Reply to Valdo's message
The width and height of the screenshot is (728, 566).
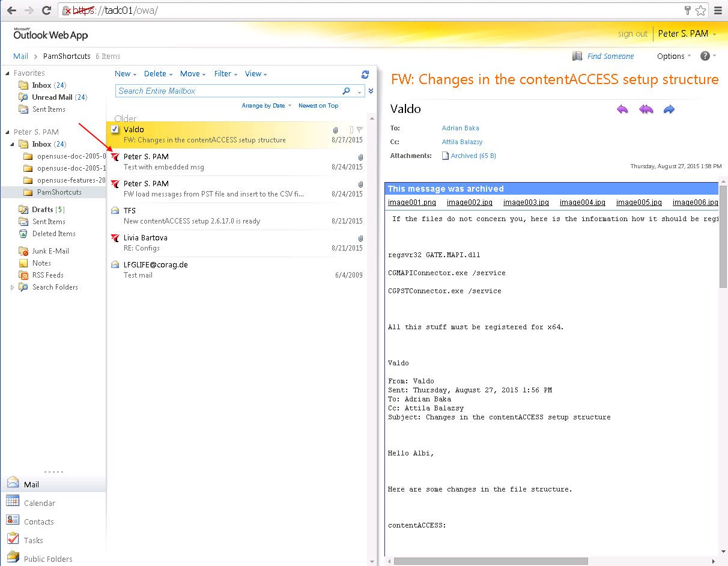point(622,109)
